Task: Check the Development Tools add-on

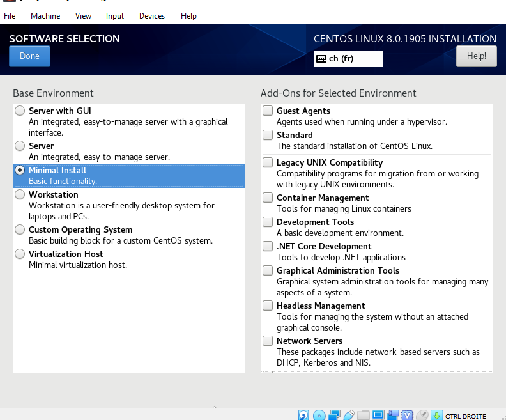Action: coord(268,222)
